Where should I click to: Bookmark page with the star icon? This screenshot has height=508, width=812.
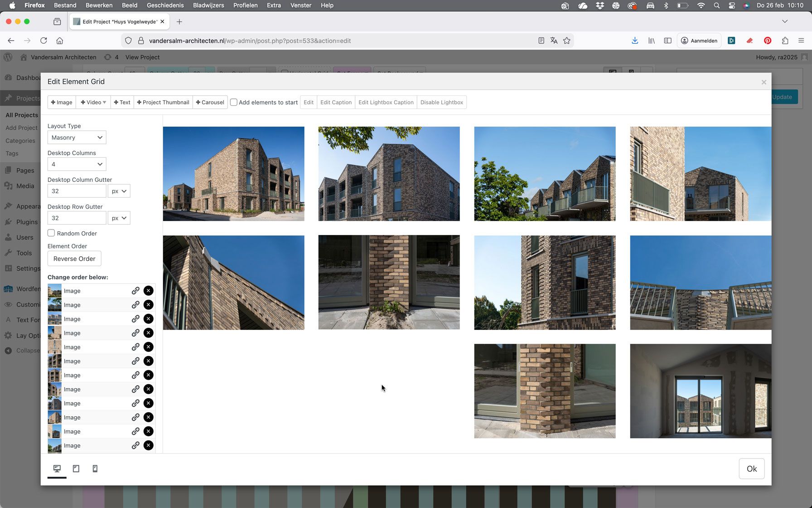pyautogui.click(x=566, y=41)
